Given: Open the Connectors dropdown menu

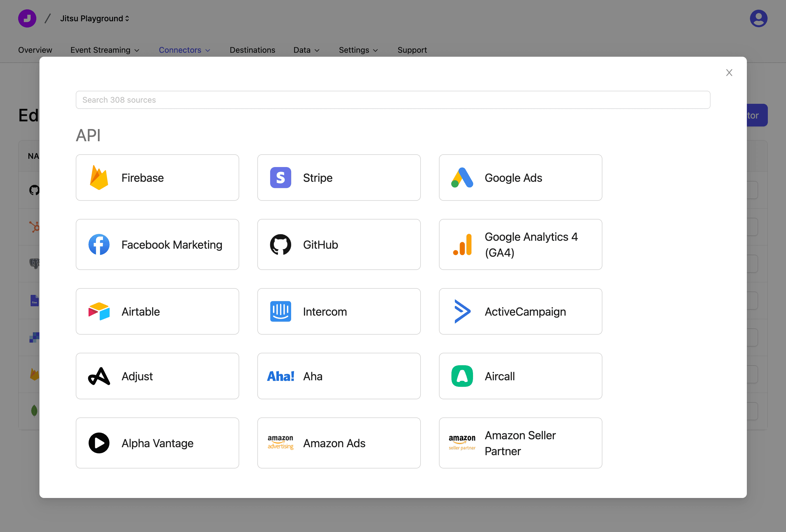Looking at the screenshot, I should click(x=184, y=50).
